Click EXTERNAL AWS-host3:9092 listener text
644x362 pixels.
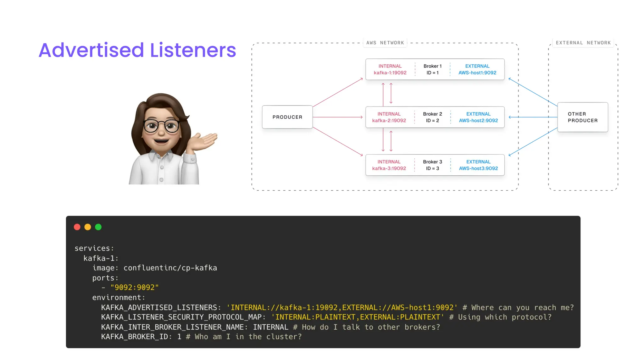(x=478, y=165)
